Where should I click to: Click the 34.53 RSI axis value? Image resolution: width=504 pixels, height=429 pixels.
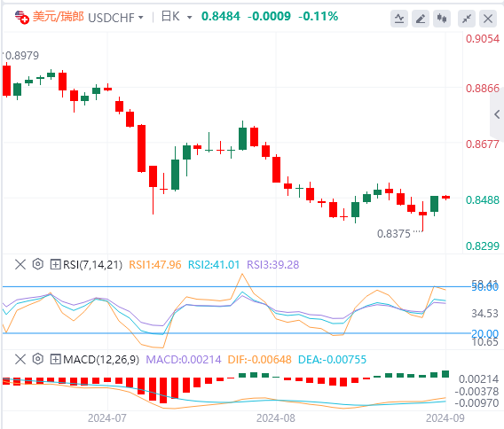[484, 314]
